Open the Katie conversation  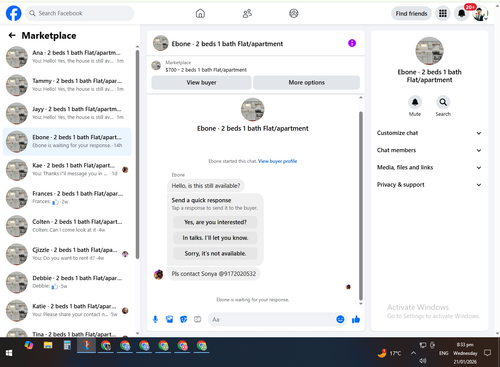[x=67, y=310]
